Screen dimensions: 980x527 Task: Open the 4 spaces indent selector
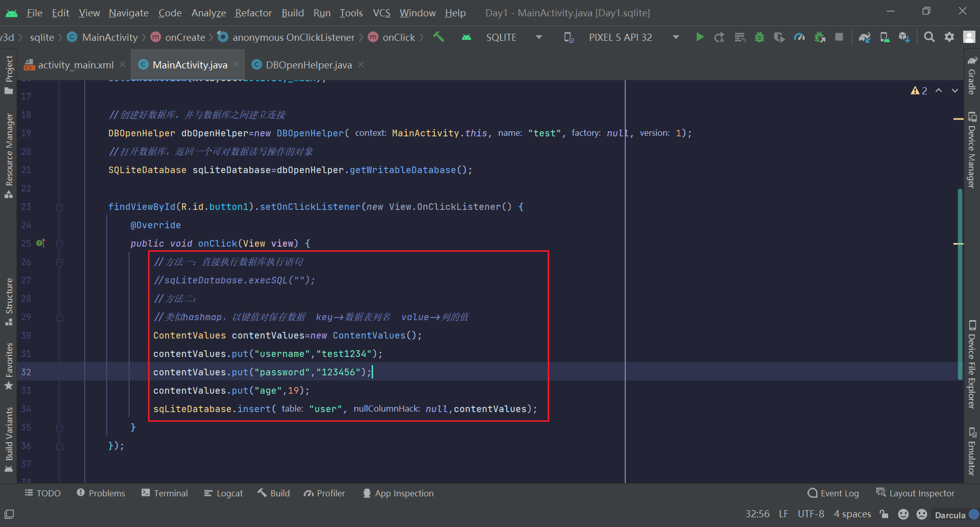pyautogui.click(x=852, y=514)
